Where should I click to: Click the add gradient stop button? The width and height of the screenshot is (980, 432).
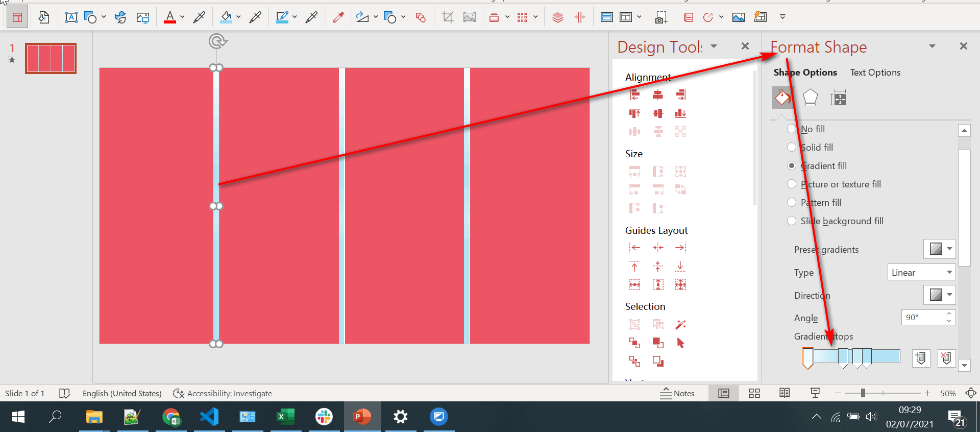[921, 358]
